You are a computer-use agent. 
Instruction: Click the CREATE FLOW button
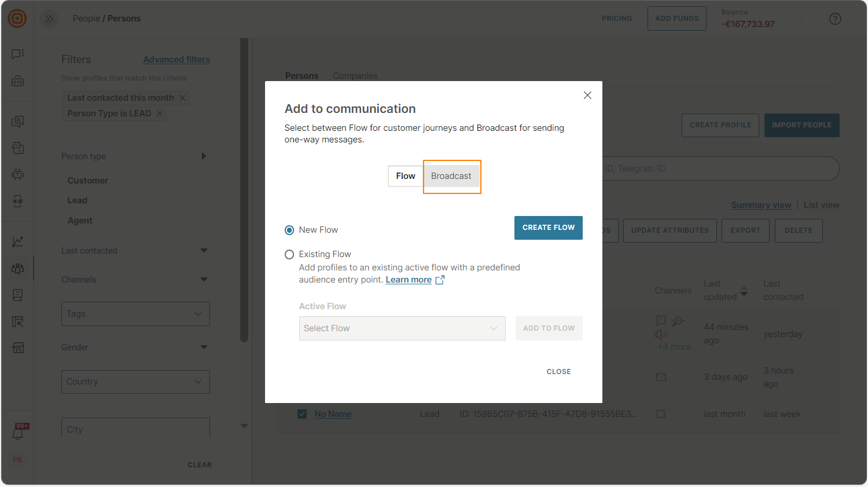[x=548, y=228]
